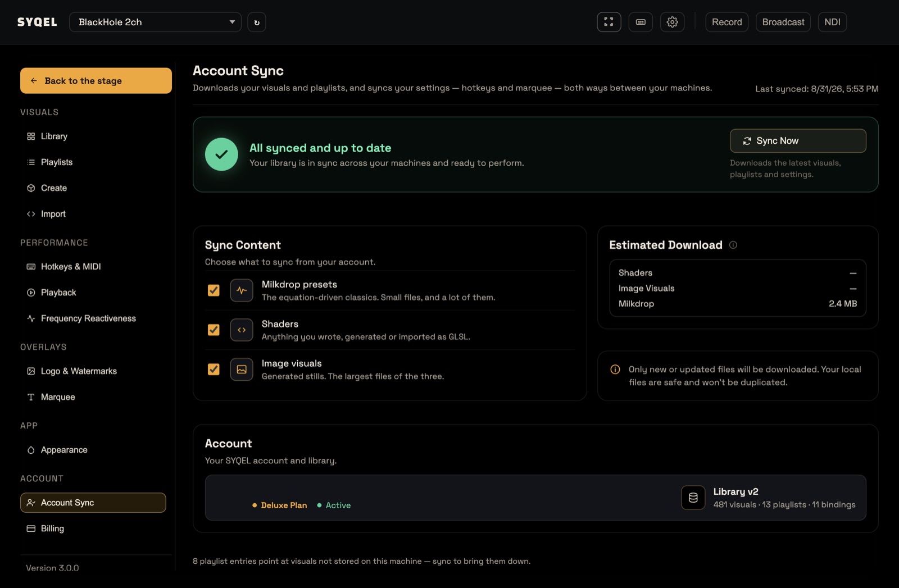Viewport: 899px width, 588px height.
Task: Click the Broadcast button
Action: pos(783,22)
